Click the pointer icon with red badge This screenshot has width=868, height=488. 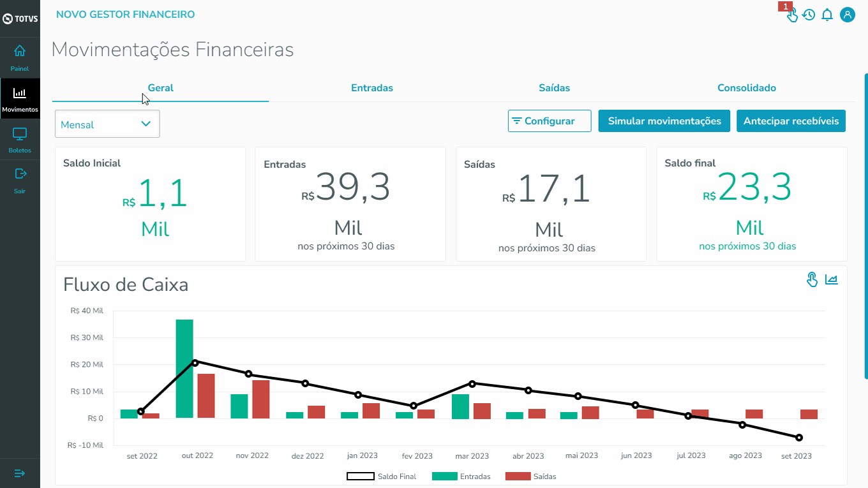coord(791,15)
